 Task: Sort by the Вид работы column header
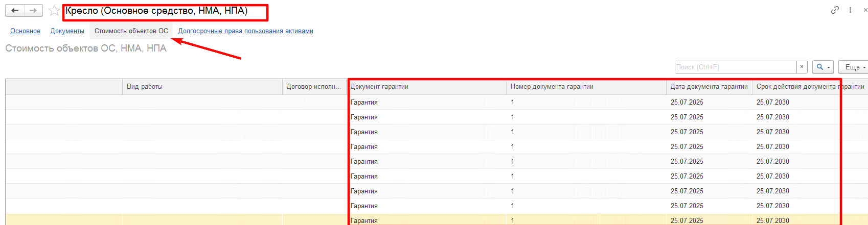pyautogui.click(x=145, y=87)
